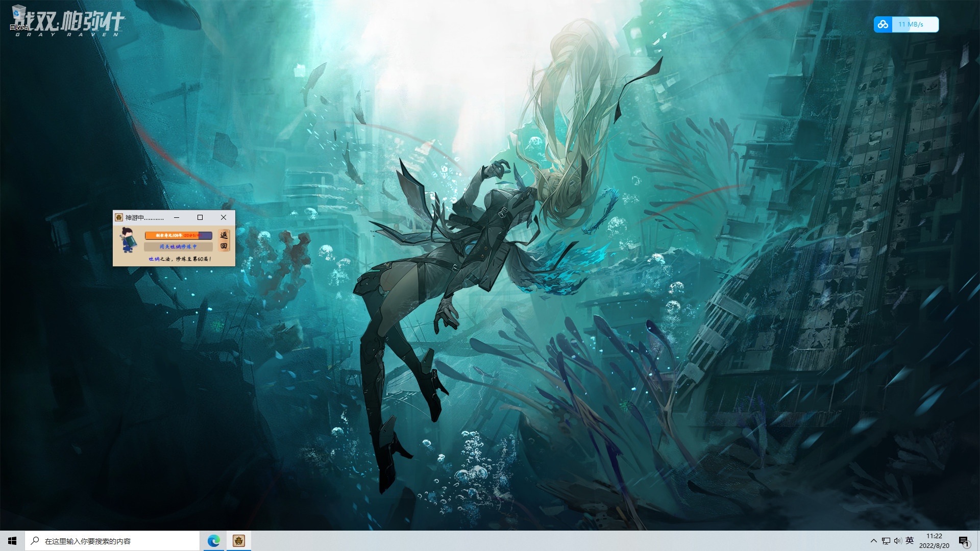The height and width of the screenshot is (551, 980).
Task: Click the 11 MB/s speed indicator
Action: coord(911,24)
